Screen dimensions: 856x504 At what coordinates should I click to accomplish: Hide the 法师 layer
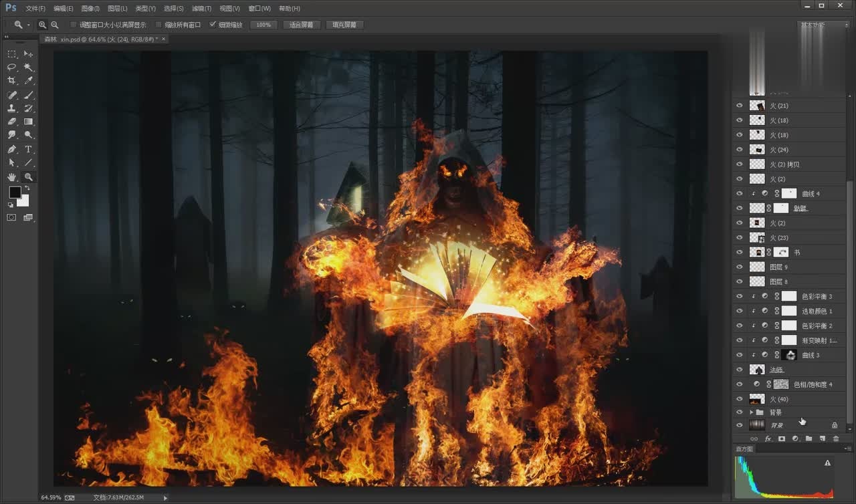point(739,370)
